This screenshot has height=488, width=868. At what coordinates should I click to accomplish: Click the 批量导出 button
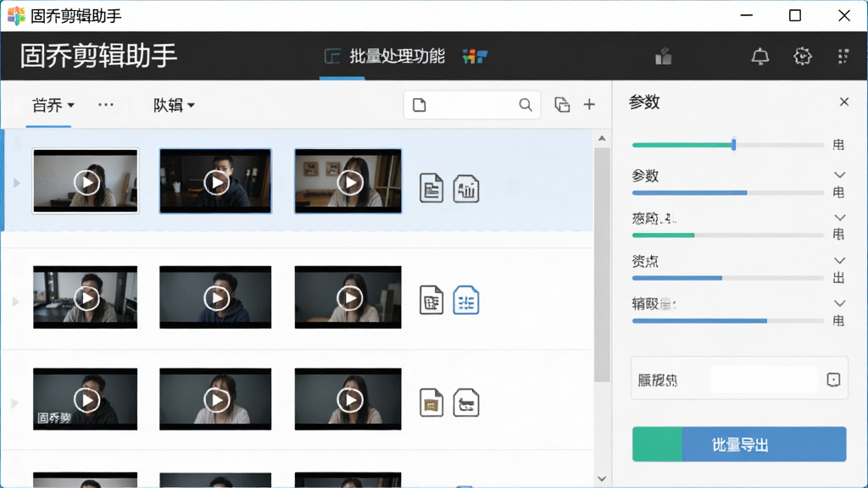(x=739, y=444)
